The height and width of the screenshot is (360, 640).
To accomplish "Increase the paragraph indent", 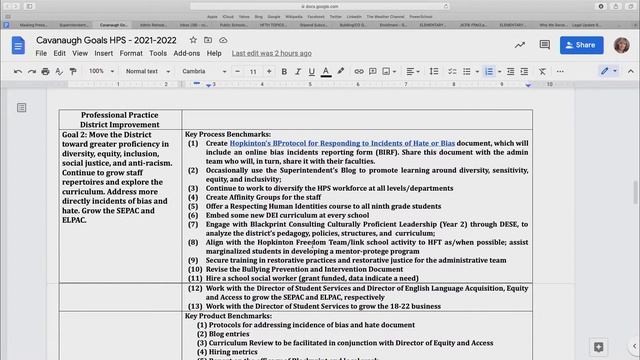I will (x=524, y=71).
